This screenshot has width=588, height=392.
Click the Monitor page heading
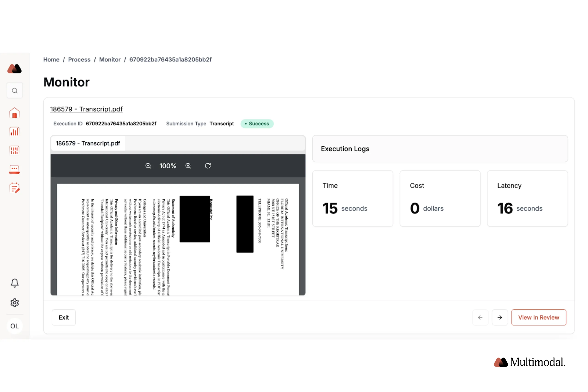[66, 82]
